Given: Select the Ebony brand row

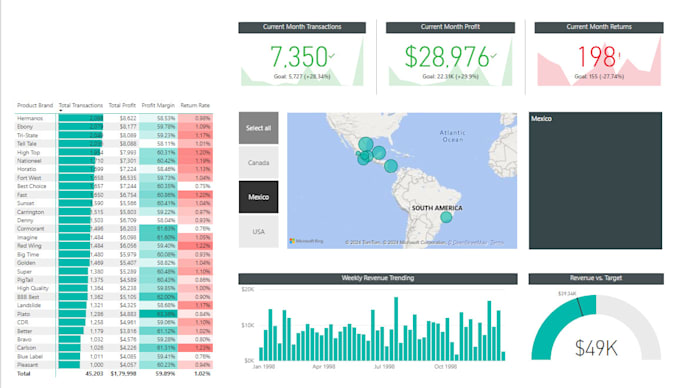Looking at the screenshot, I should pyautogui.click(x=114, y=127).
